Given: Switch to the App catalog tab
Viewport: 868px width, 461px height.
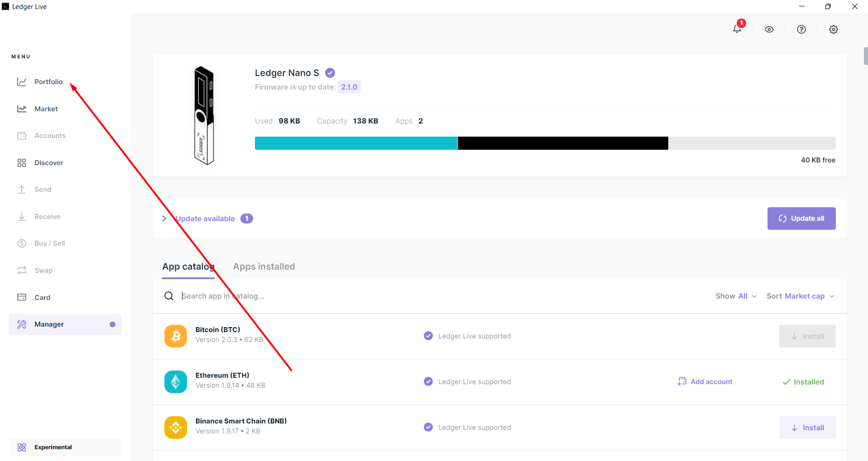Looking at the screenshot, I should click(x=188, y=267).
